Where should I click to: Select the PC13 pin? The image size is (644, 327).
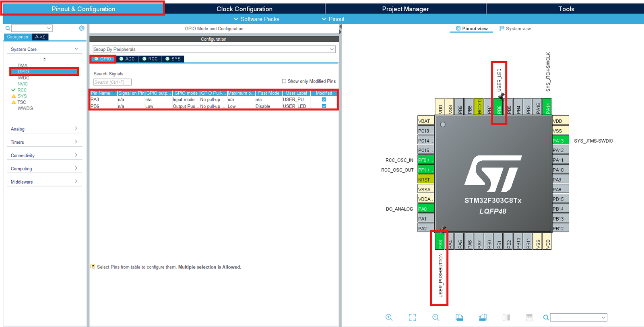pos(425,130)
